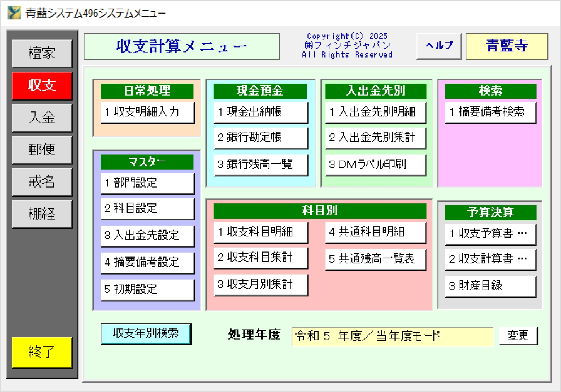Open the ヘルプ help button

439,46
